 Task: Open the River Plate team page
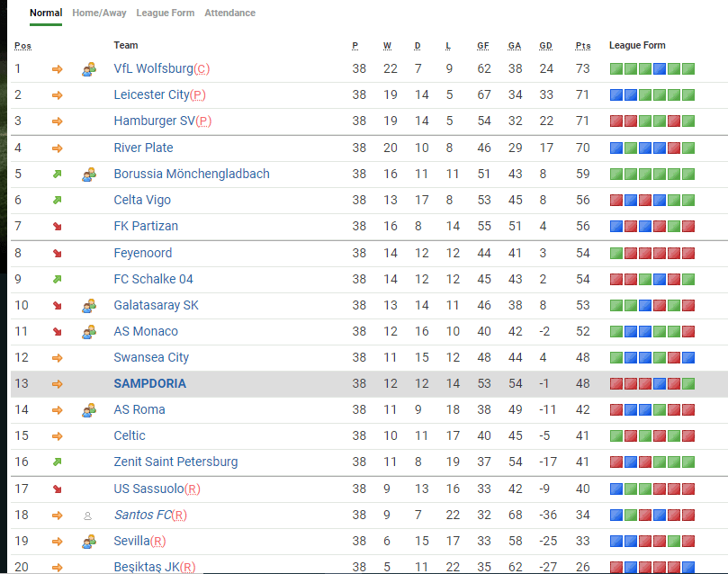click(x=143, y=148)
